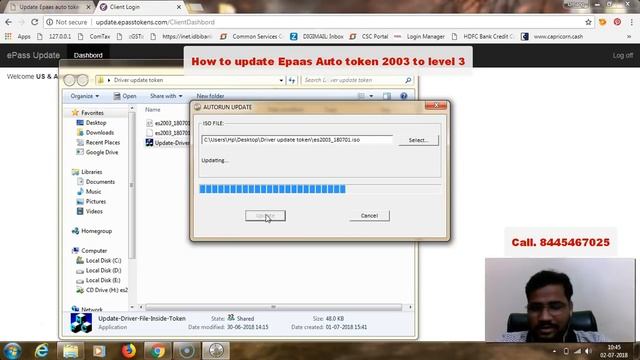Bookmark this page with star icon

pyautogui.click(x=588, y=22)
